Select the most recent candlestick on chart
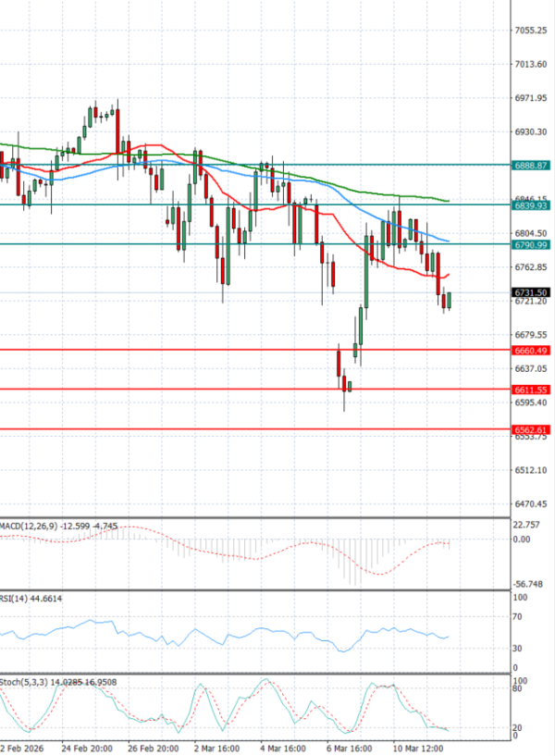This screenshot has width=555, height=756. tap(450, 300)
